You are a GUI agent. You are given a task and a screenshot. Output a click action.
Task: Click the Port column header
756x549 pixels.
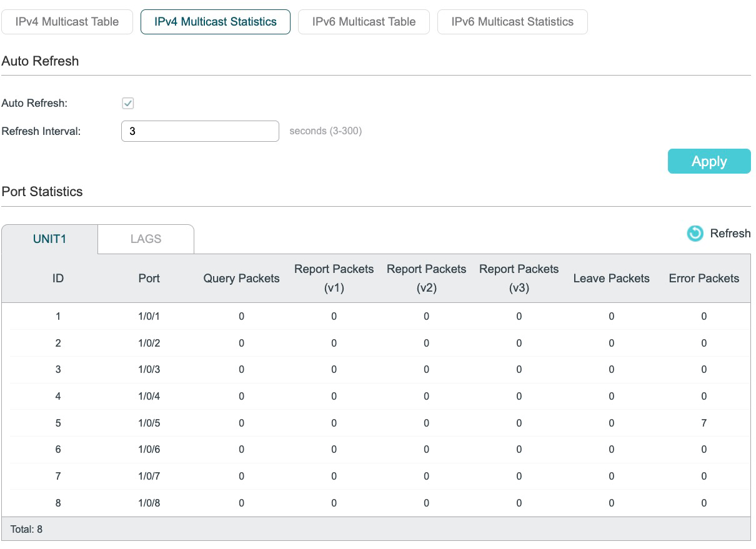(149, 279)
